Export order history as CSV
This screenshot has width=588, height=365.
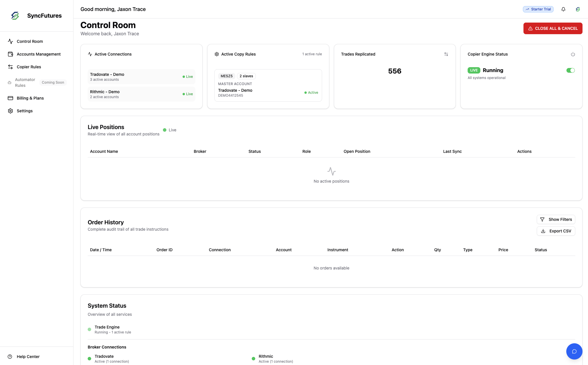[x=556, y=231]
